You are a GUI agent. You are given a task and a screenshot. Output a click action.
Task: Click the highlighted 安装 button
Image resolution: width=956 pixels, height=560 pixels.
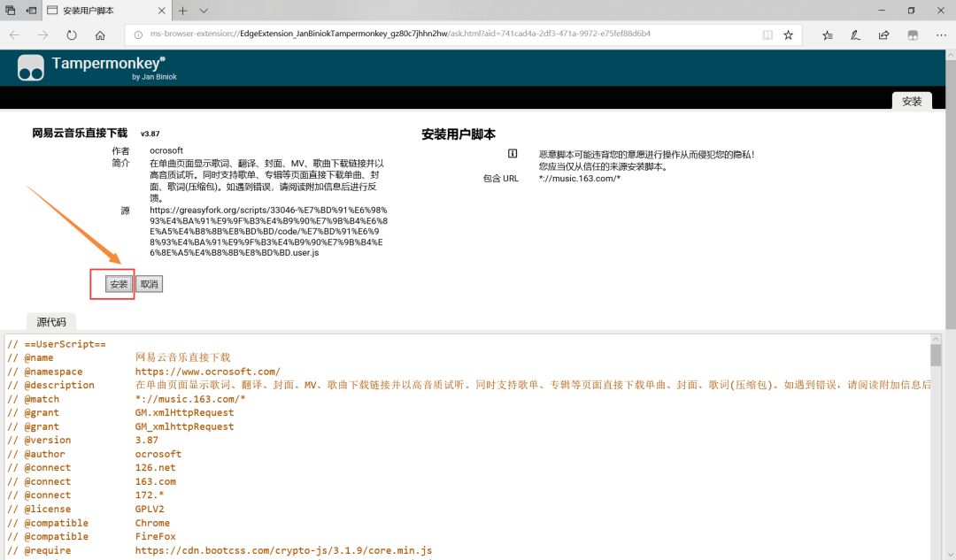click(118, 283)
